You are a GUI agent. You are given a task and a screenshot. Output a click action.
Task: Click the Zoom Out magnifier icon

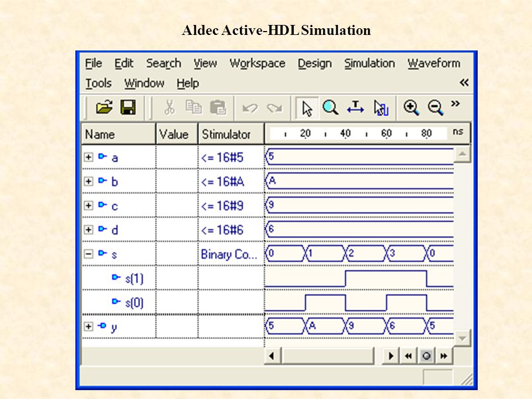(436, 108)
